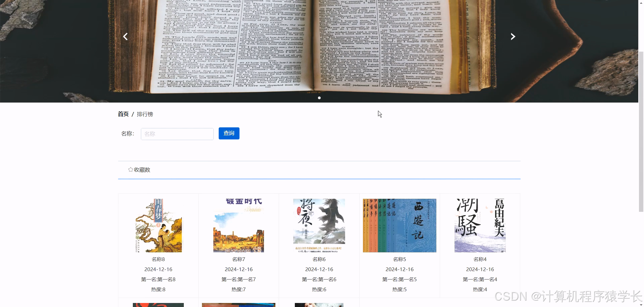Viewport: 644px width, 307px height.
Task: Navigate to previous carousel slide
Action: tap(125, 37)
